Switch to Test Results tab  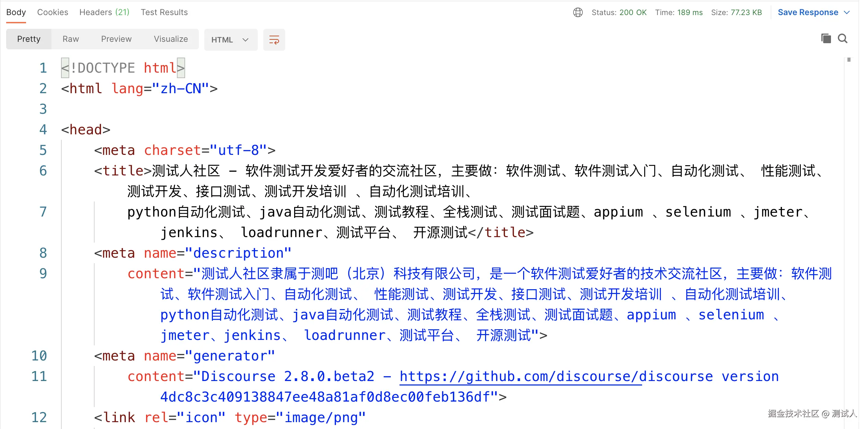[x=164, y=12]
